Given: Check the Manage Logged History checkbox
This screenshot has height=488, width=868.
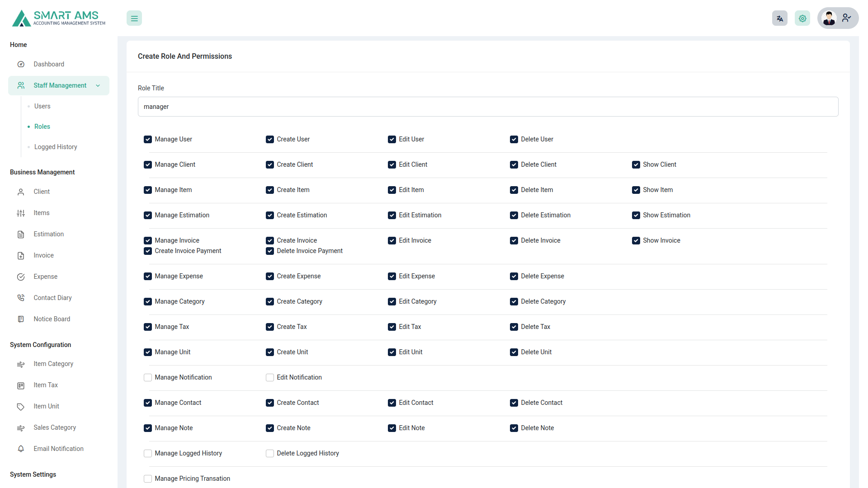Looking at the screenshot, I should (x=148, y=453).
